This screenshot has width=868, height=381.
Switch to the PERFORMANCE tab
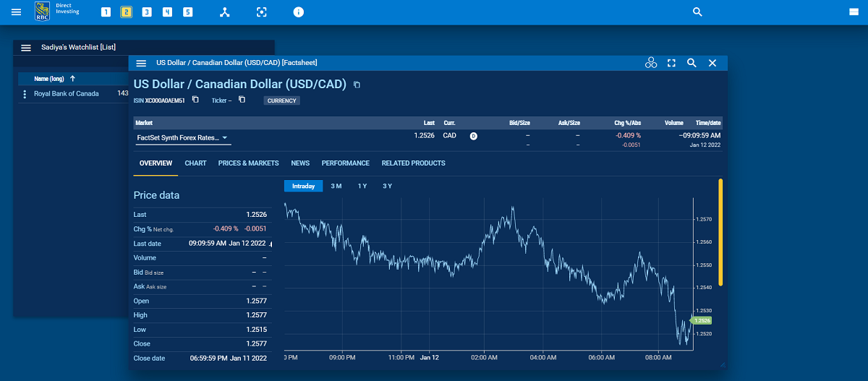click(346, 163)
